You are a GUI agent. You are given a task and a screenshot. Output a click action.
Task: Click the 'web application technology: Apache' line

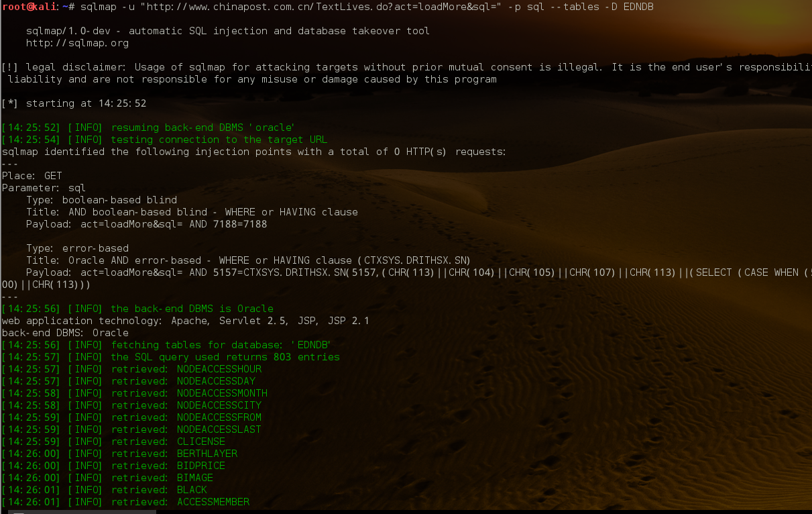(x=186, y=321)
